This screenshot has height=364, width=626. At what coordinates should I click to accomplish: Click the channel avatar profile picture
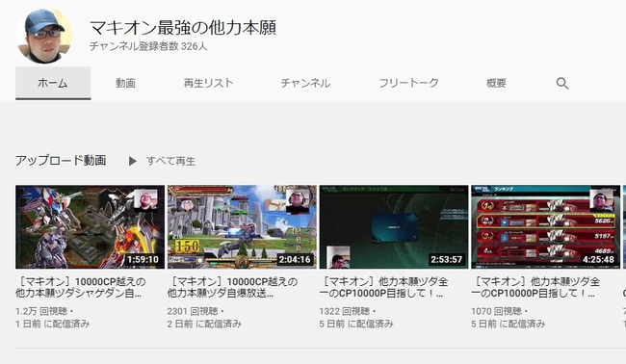coord(44,36)
